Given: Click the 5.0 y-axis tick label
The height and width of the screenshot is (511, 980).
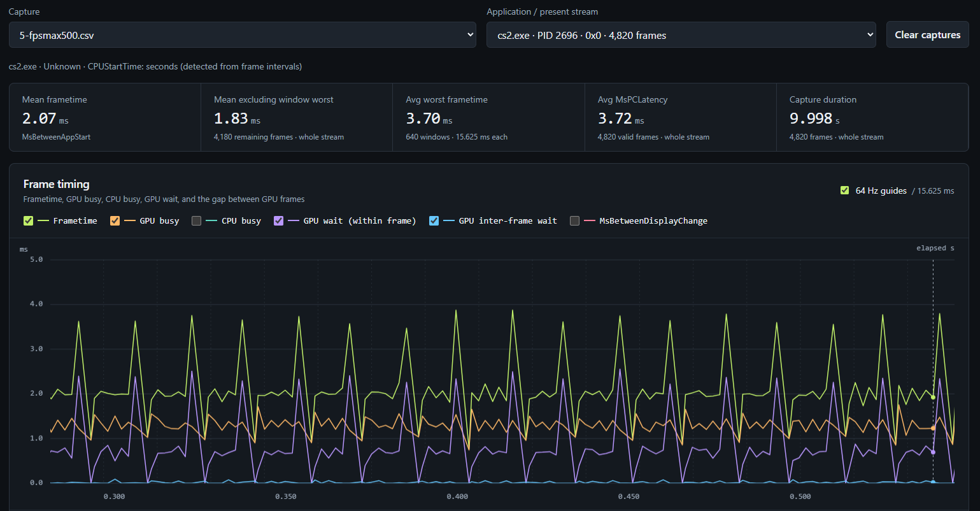Looking at the screenshot, I should coord(36,259).
